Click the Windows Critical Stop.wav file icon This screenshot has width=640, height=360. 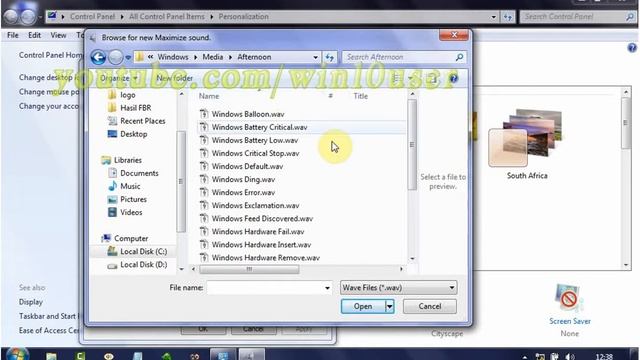tap(204, 153)
